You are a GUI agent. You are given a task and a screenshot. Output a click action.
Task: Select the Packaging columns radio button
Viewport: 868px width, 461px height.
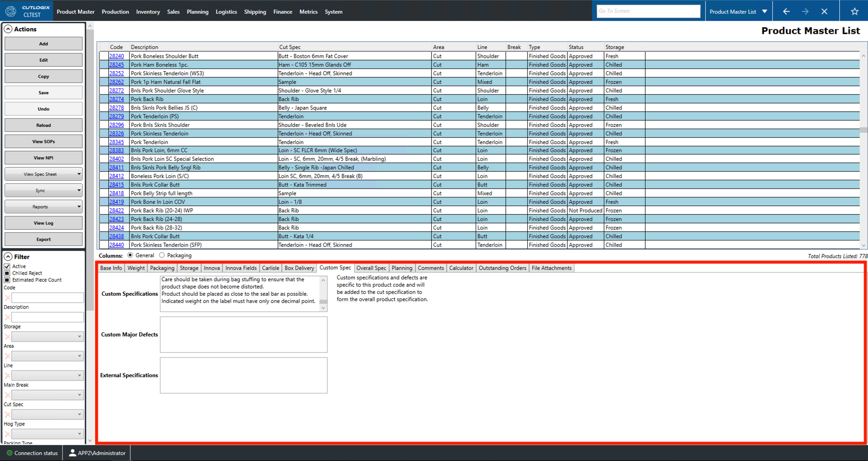[162, 255]
